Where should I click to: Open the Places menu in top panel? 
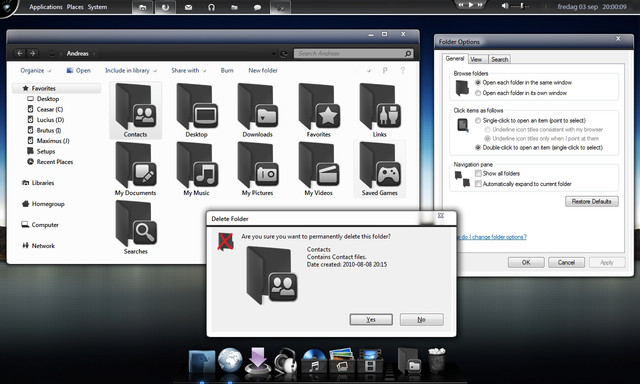click(75, 7)
